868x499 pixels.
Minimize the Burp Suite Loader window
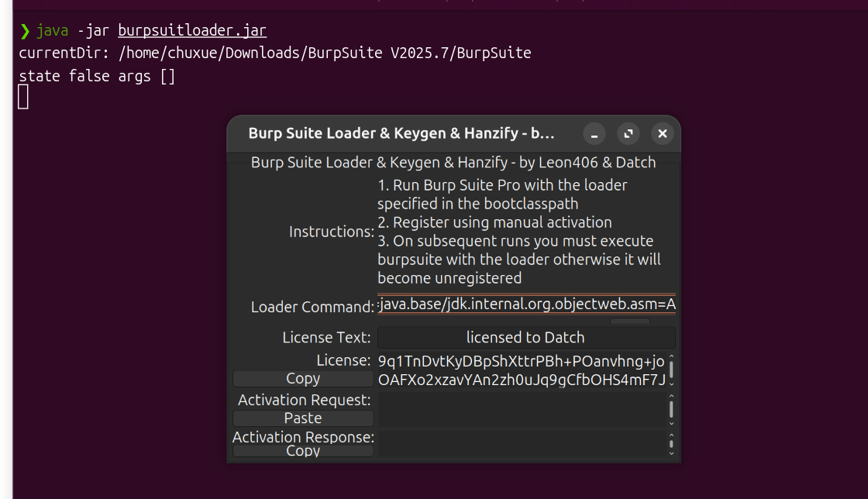click(594, 134)
